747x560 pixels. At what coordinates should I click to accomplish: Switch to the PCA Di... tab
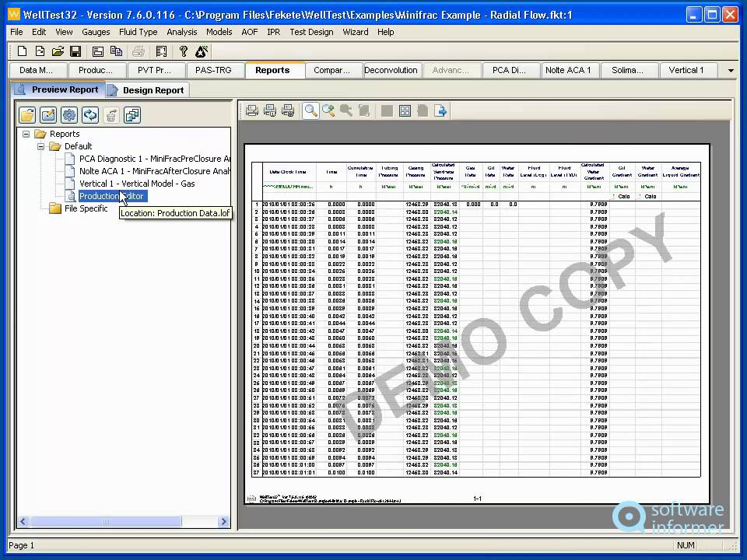coord(510,71)
